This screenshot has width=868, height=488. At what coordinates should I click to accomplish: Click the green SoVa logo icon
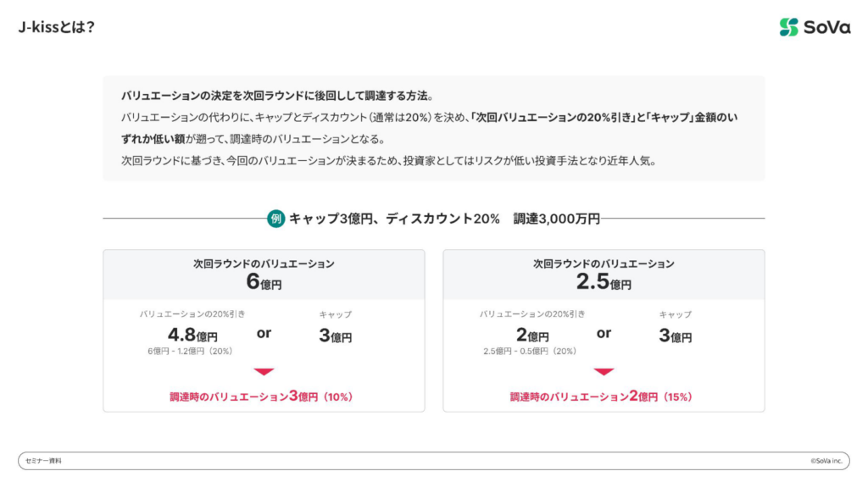tap(789, 27)
